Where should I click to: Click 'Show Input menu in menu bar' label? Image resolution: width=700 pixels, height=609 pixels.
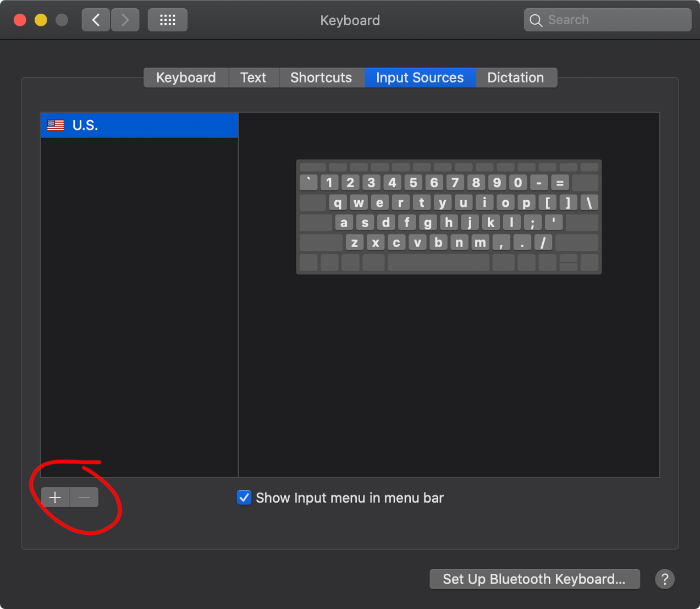350,498
